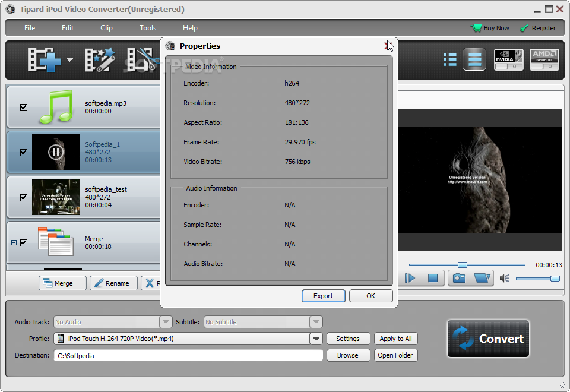Screen dimensions: 570x392
Task: Open the Tools menu
Action: 148,28
